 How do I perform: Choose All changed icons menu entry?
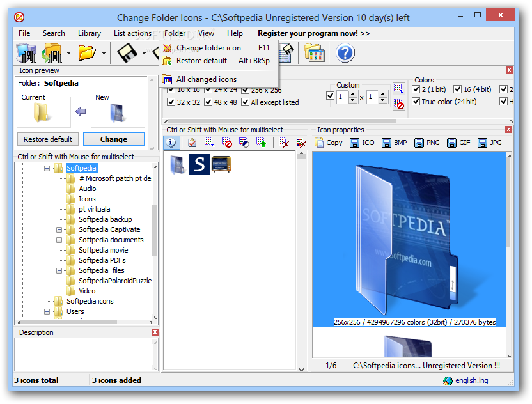pos(219,79)
